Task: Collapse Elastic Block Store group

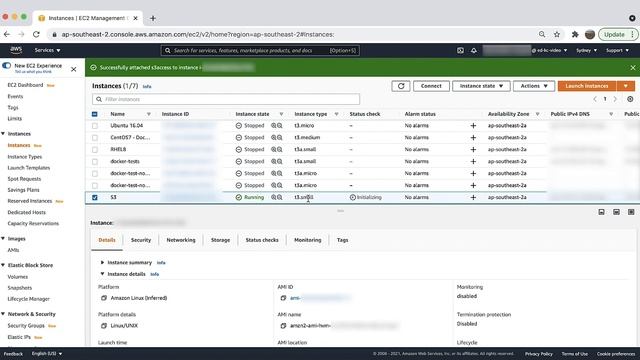Action: click(3, 265)
